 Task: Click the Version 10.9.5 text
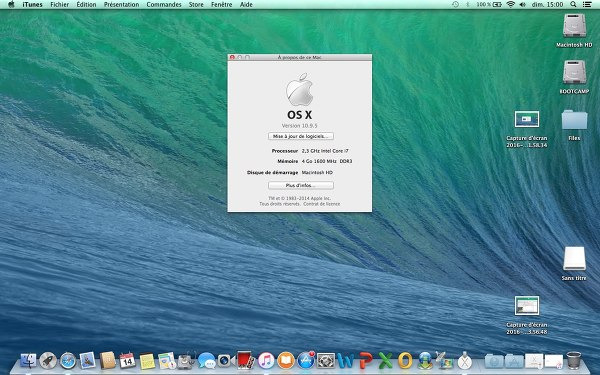300,126
